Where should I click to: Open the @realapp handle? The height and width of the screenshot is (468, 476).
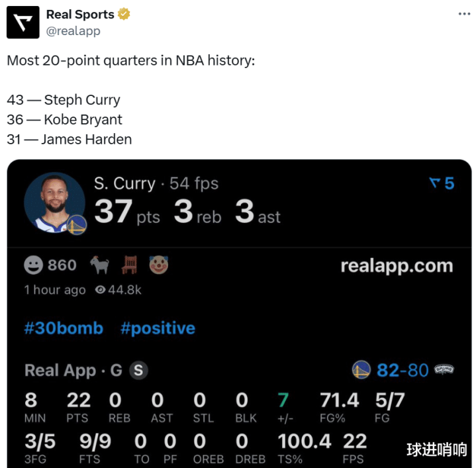point(73,31)
